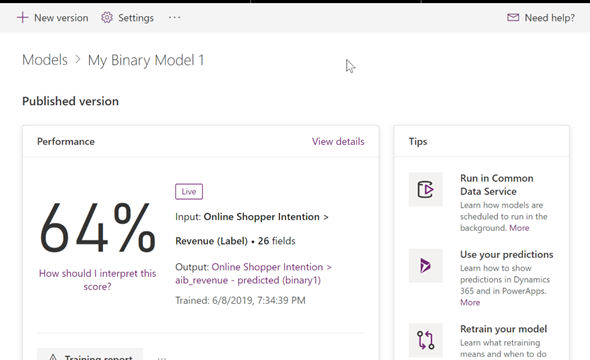
Task: Click the Input: Online Shopper Intention text
Action: click(251, 217)
